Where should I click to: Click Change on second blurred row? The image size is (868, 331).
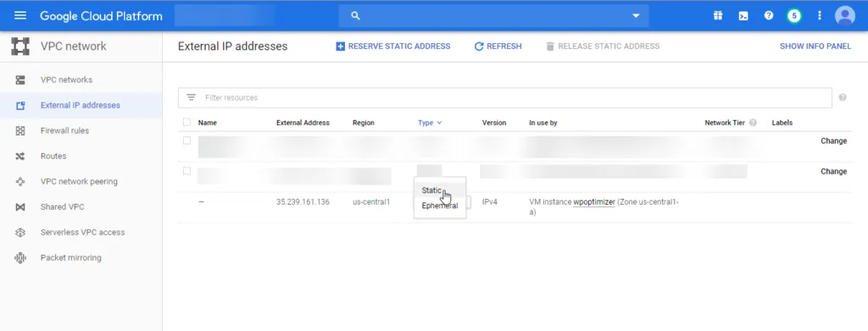click(834, 171)
